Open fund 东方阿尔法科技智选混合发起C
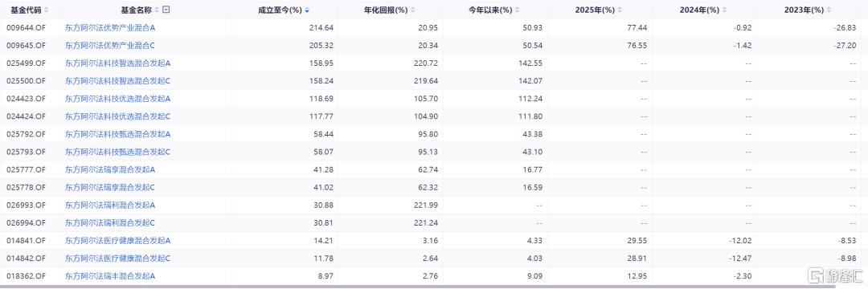 coord(118,80)
